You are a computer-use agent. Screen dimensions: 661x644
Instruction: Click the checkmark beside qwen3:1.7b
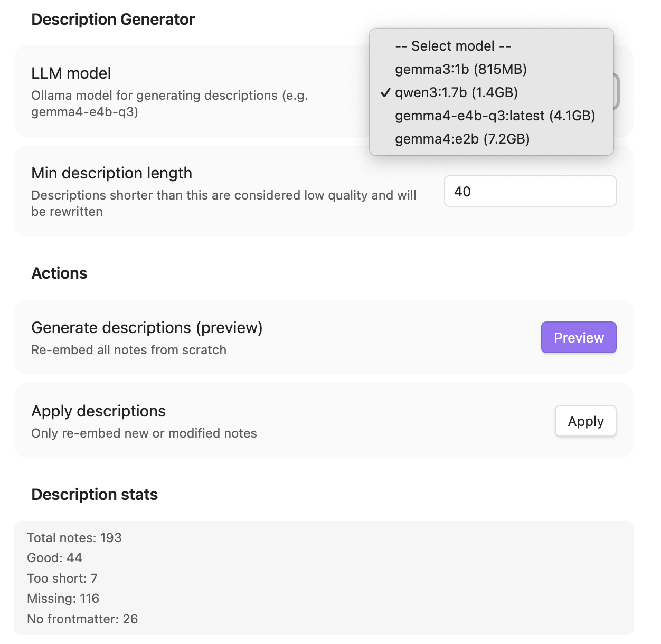click(x=385, y=93)
